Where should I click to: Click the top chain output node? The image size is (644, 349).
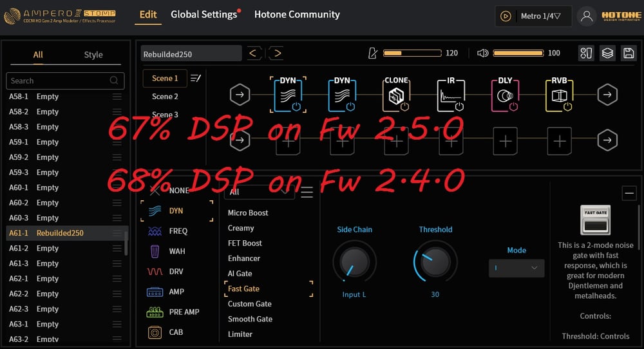click(x=607, y=95)
